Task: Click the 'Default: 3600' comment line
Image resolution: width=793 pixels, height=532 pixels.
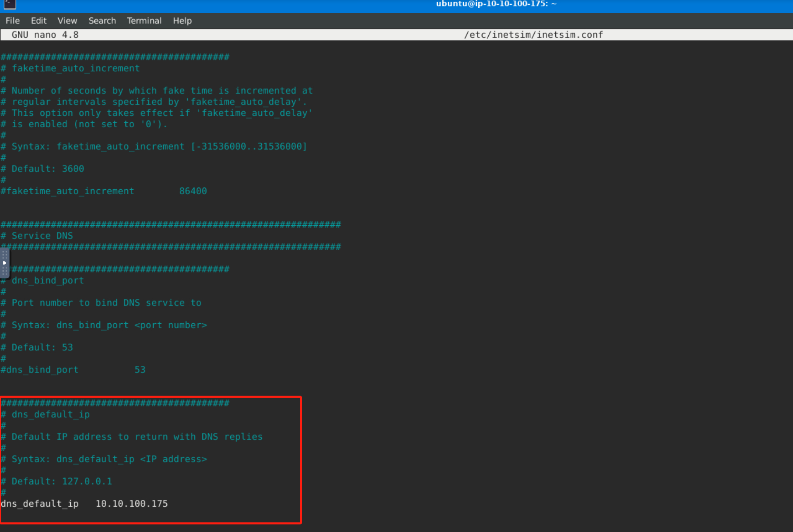Action: click(x=42, y=169)
